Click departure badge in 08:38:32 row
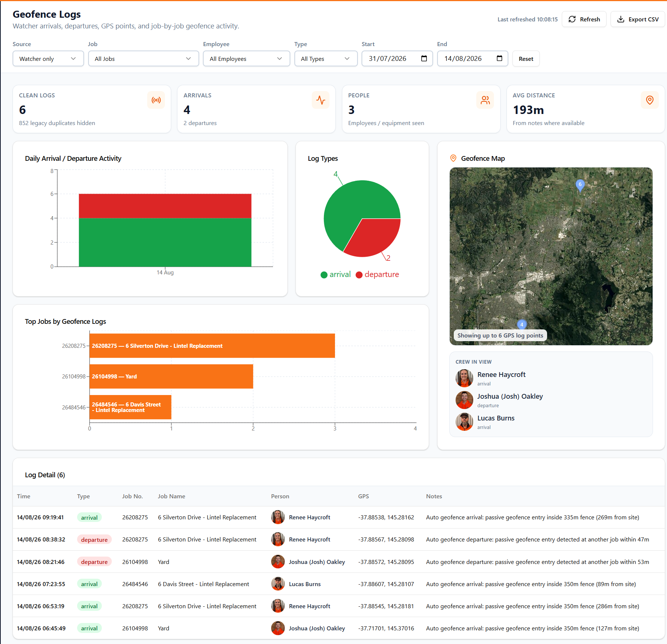Screen dimensions: 667x644 [94, 540]
